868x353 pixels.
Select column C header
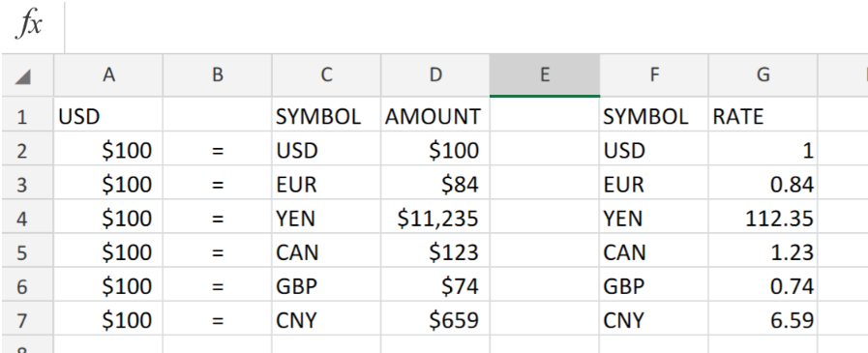tap(327, 75)
